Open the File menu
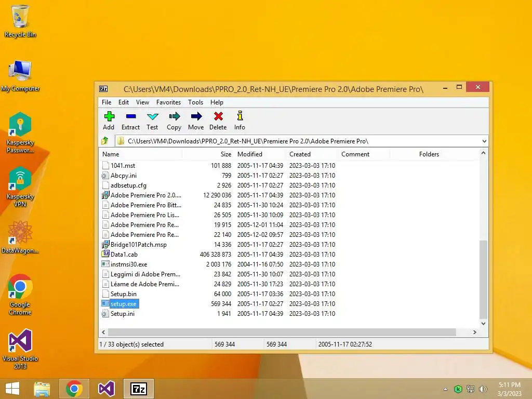532x399 pixels. point(107,102)
